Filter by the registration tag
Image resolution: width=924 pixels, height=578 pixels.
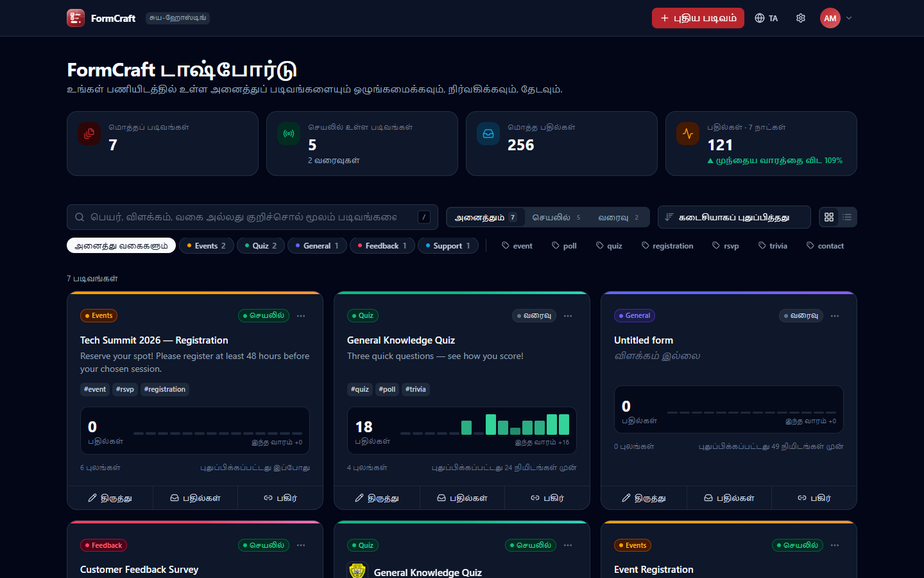(x=667, y=246)
